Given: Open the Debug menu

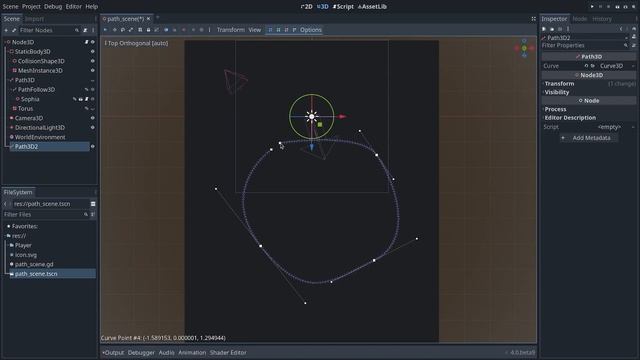Looking at the screenshot, I should [53, 7].
